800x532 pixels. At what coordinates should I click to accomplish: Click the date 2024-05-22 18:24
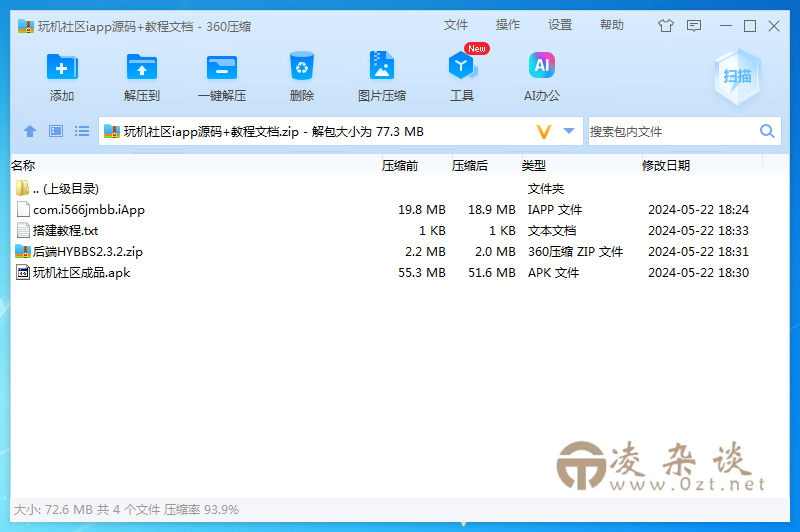[x=698, y=210]
